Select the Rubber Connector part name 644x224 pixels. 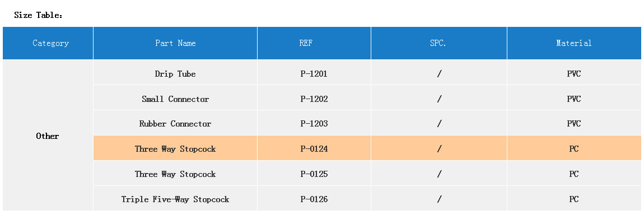[x=175, y=124]
